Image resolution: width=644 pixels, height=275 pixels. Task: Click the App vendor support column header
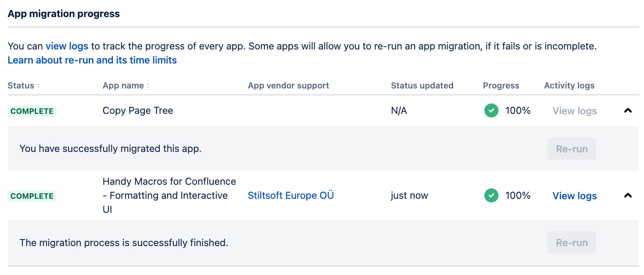pyautogui.click(x=288, y=86)
